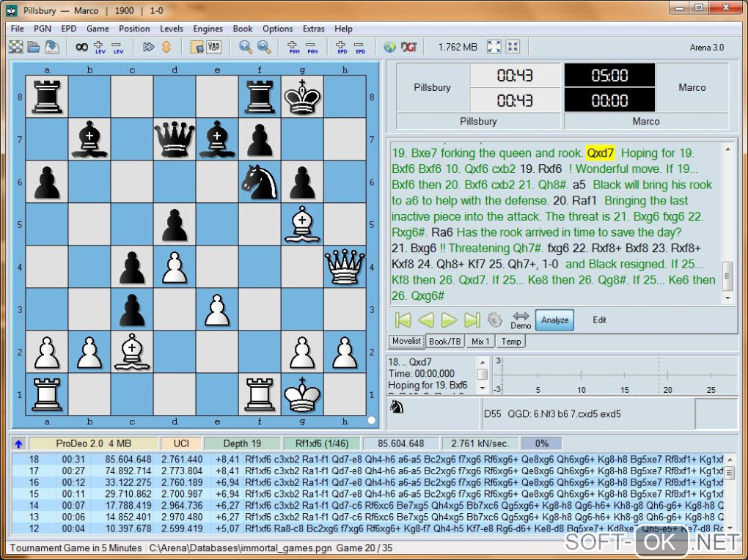Click the Edit button
Screen dimensions: 748x560
[599, 320]
